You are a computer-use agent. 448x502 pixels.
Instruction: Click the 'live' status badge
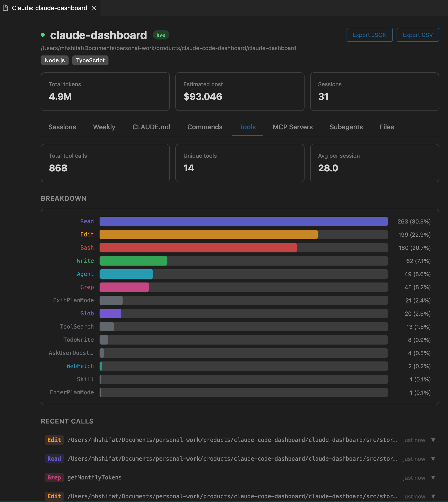coord(161,35)
